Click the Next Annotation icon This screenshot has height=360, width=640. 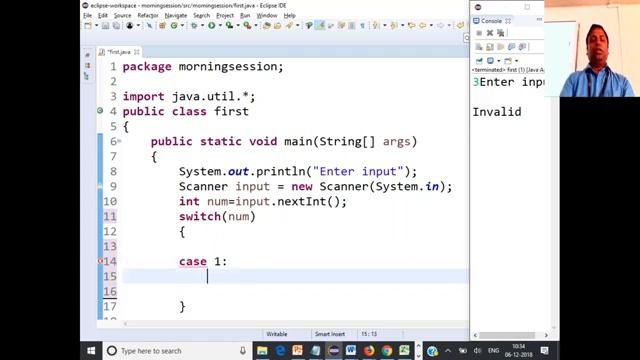pyautogui.click(x=376, y=26)
